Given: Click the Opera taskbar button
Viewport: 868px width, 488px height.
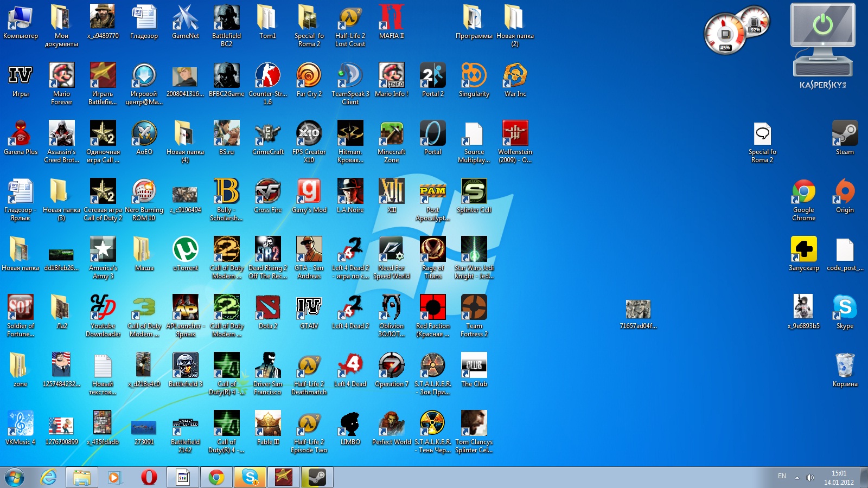Looking at the screenshot, I should coord(149,478).
